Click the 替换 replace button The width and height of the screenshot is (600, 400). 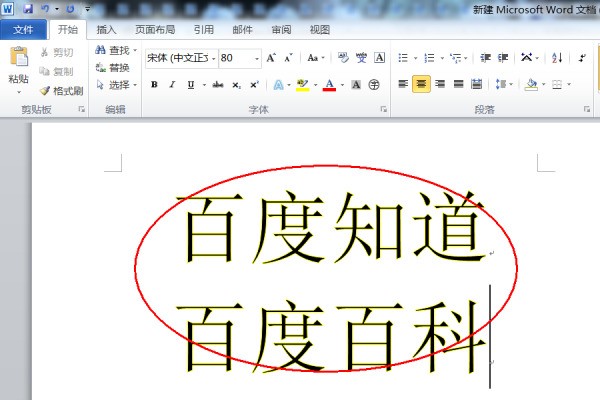coord(112,68)
